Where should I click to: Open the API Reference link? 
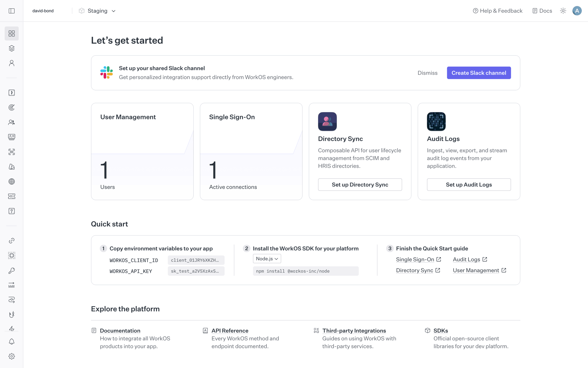click(230, 331)
